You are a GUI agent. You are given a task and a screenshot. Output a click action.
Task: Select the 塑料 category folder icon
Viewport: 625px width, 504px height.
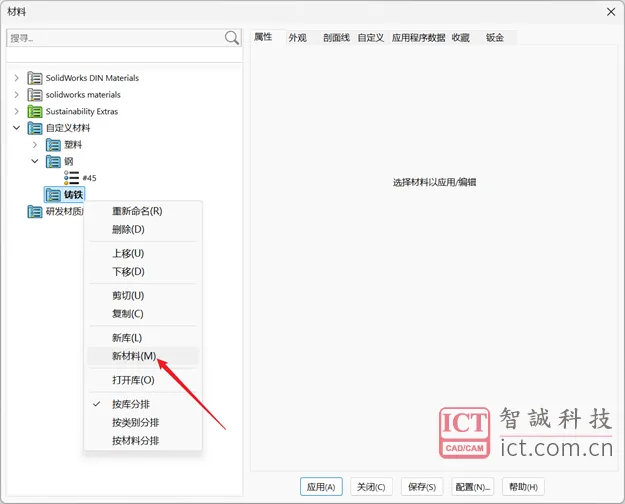click(x=53, y=145)
